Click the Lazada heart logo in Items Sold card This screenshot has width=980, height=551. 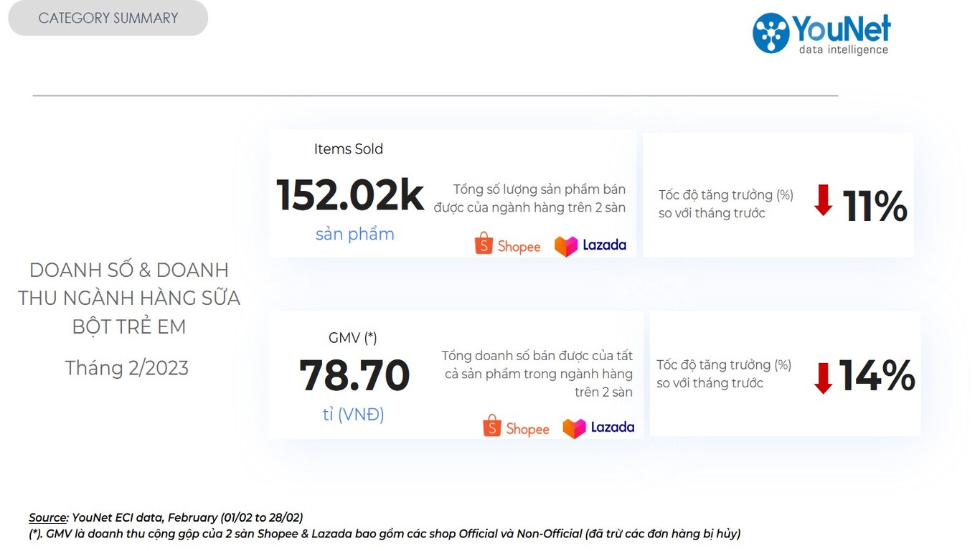(566, 246)
